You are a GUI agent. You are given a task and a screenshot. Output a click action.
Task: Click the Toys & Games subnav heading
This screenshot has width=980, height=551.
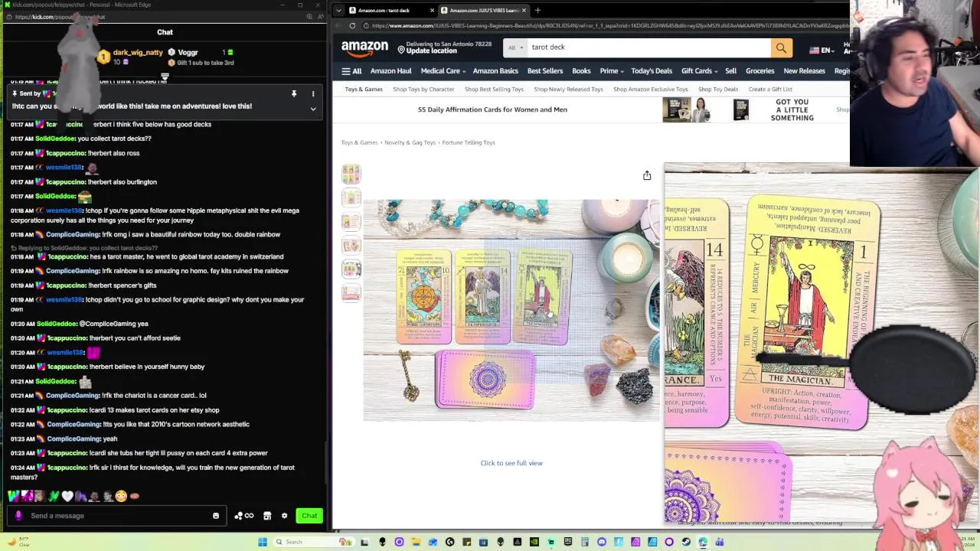click(x=364, y=90)
